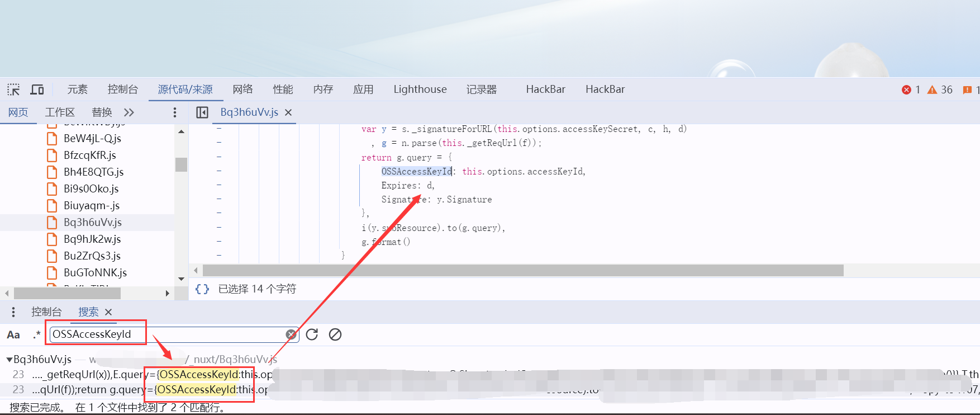Open navigator pane more options menu
Image resolution: width=980 pixels, height=415 pixels.
point(175,112)
